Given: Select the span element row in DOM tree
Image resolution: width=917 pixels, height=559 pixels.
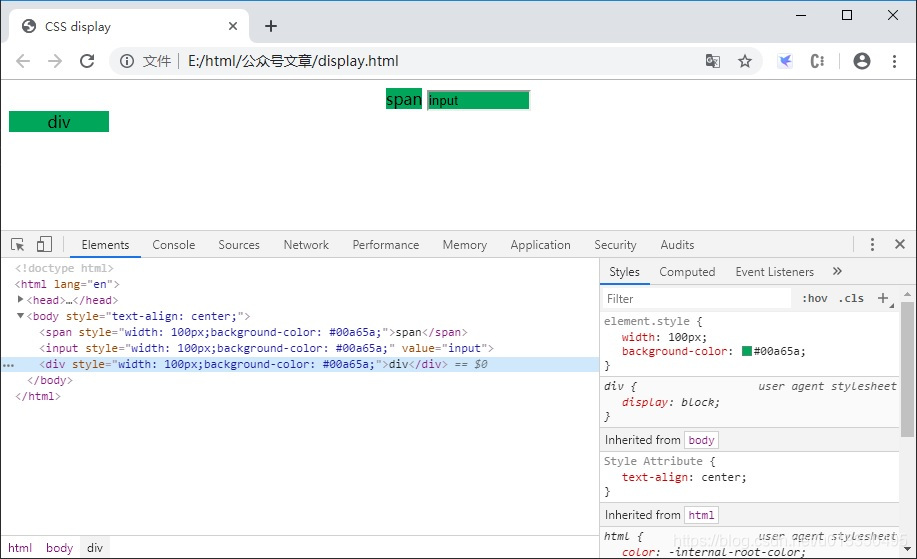Looking at the screenshot, I should (x=253, y=332).
